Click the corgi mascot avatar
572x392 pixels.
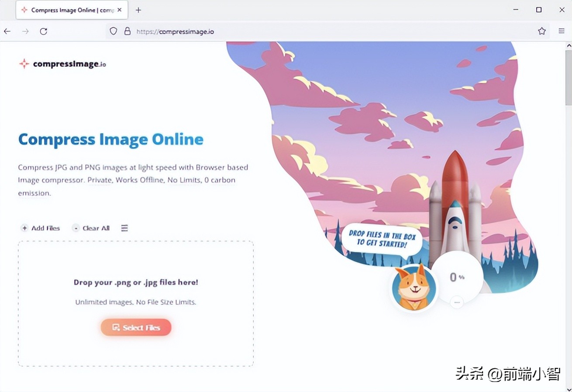pyautogui.click(x=414, y=288)
